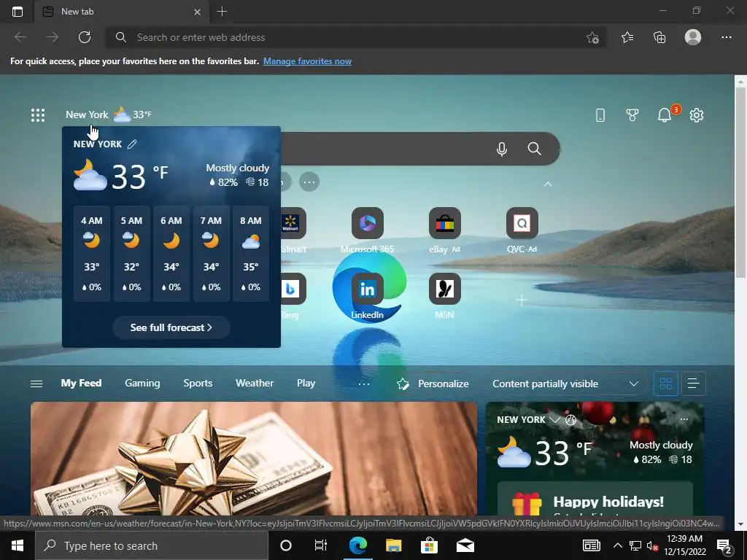Open the Rewards trophy icon
This screenshot has height=560, width=747.
tap(632, 114)
